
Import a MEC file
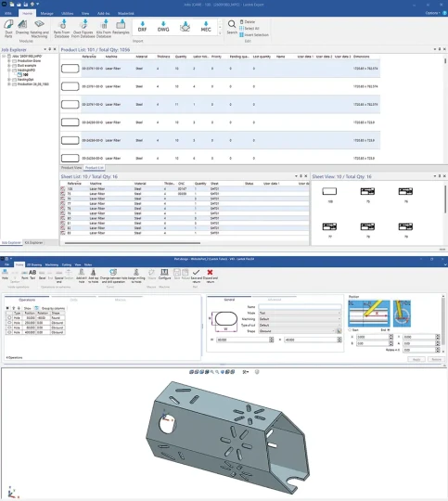[206, 27]
